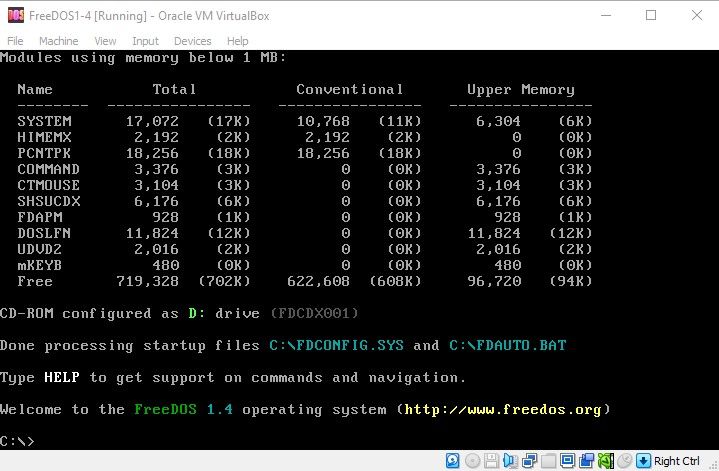719x471 pixels.
Task: Open the Input menu
Action: [x=145, y=41]
